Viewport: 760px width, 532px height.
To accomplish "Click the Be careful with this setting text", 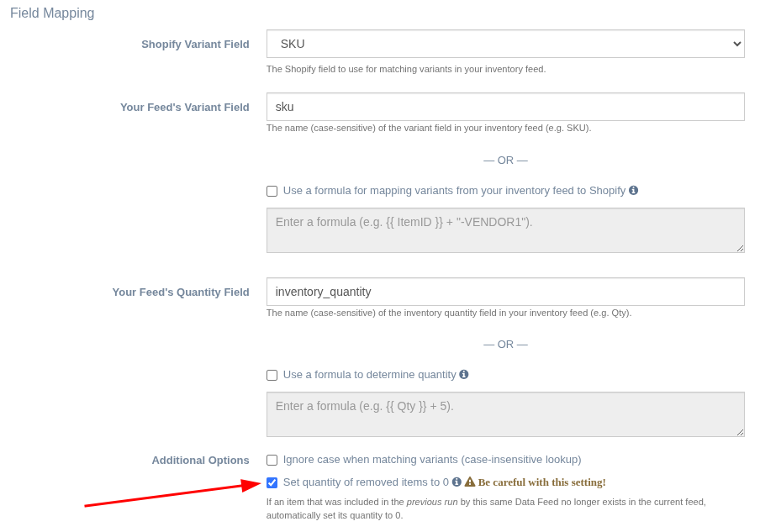I will pos(542,482).
